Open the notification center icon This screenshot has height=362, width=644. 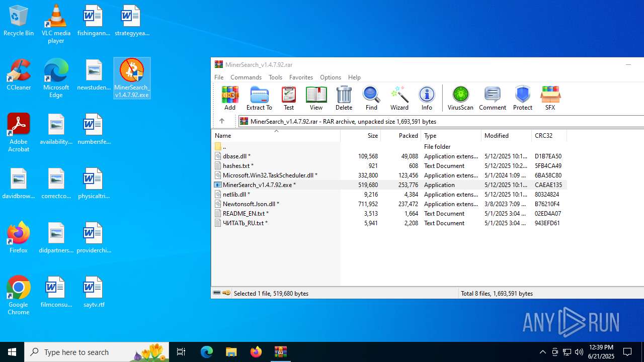pyautogui.click(x=628, y=352)
